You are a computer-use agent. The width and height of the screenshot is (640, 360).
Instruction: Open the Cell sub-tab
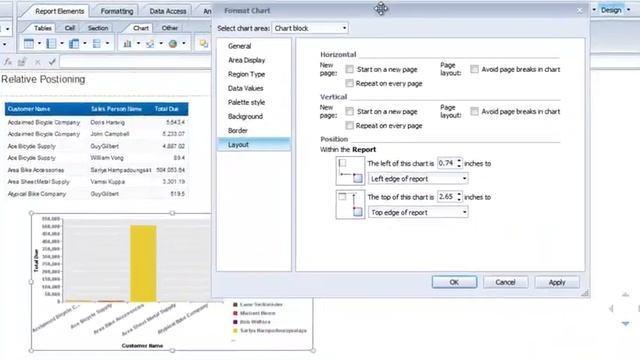click(70, 28)
